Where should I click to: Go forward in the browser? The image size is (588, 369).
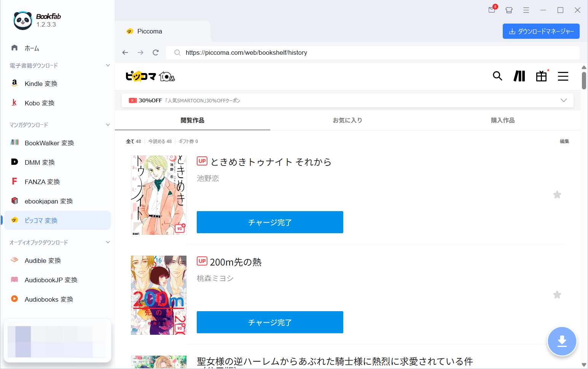click(140, 52)
